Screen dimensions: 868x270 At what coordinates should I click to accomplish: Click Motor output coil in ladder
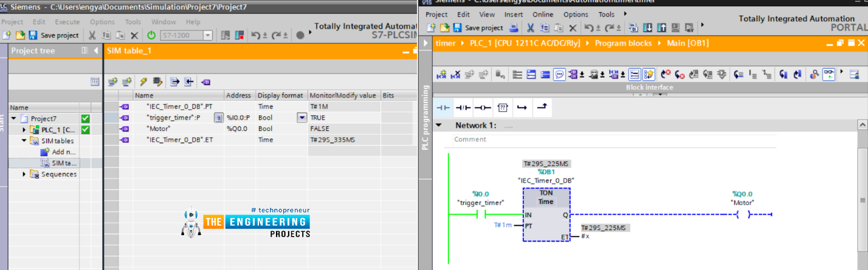click(742, 214)
